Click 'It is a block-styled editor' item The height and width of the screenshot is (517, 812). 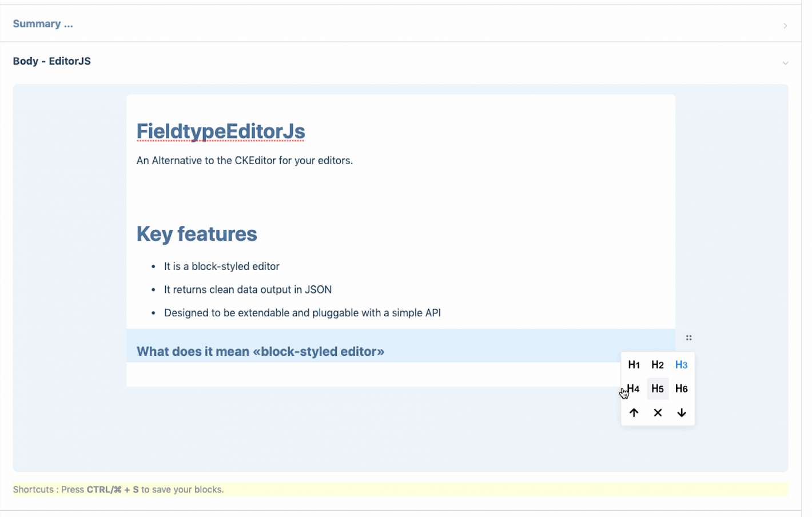coord(222,267)
